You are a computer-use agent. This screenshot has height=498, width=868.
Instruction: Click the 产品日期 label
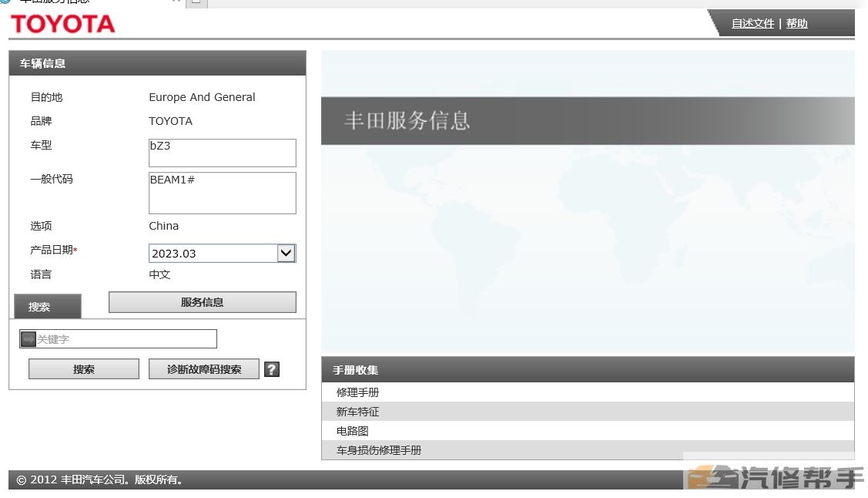click(x=54, y=250)
